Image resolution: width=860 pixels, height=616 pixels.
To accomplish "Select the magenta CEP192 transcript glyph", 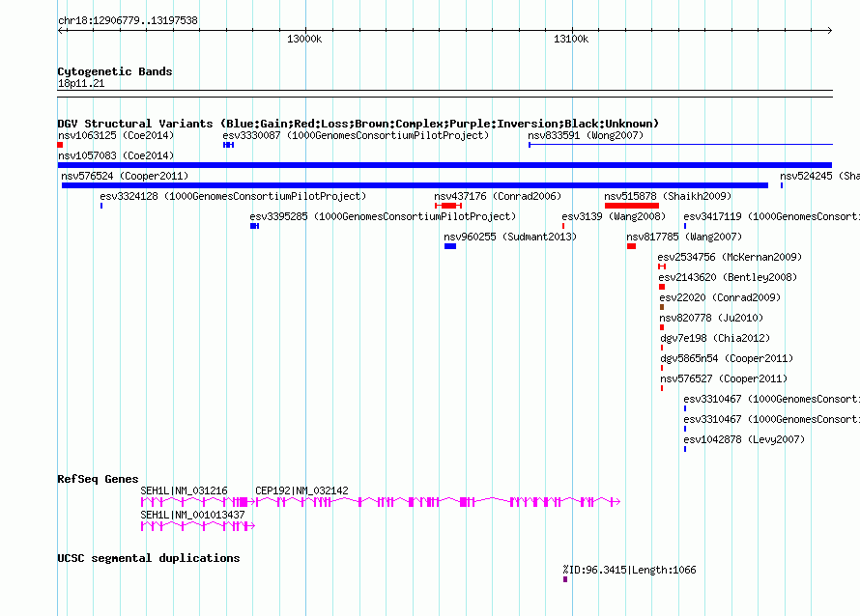I will coord(439,501).
